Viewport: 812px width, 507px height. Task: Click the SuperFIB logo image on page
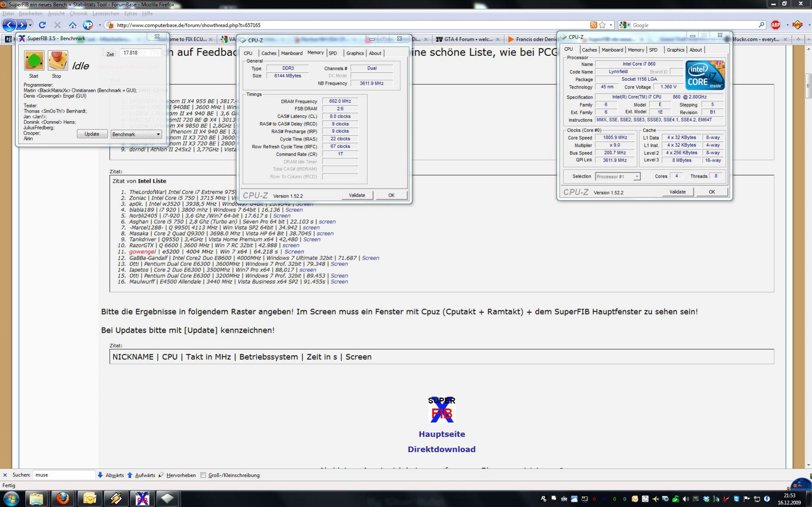tap(442, 409)
